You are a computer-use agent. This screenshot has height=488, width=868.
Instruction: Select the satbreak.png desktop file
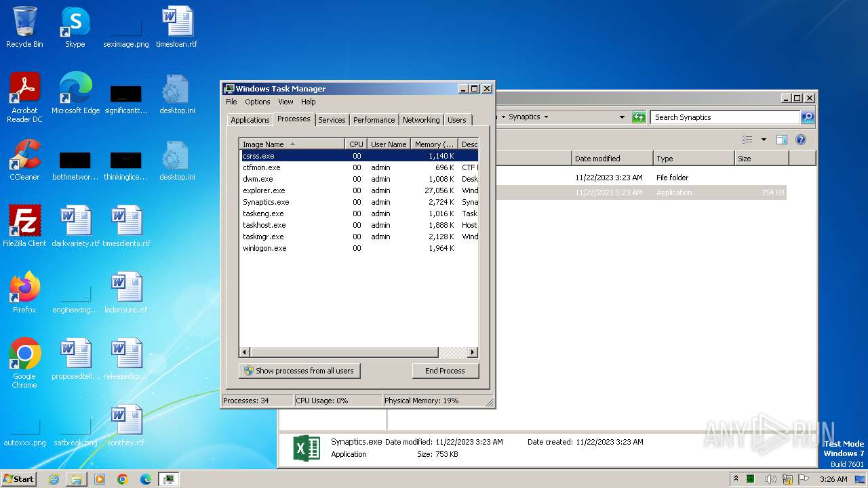pyautogui.click(x=75, y=434)
